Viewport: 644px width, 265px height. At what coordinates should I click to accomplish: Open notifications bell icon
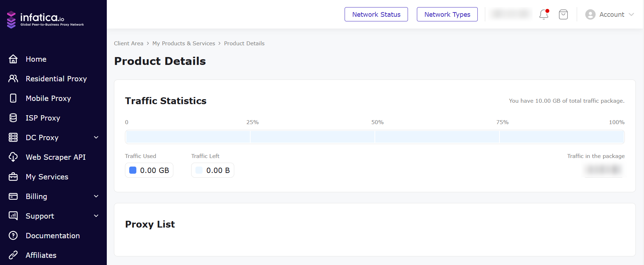[544, 14]
